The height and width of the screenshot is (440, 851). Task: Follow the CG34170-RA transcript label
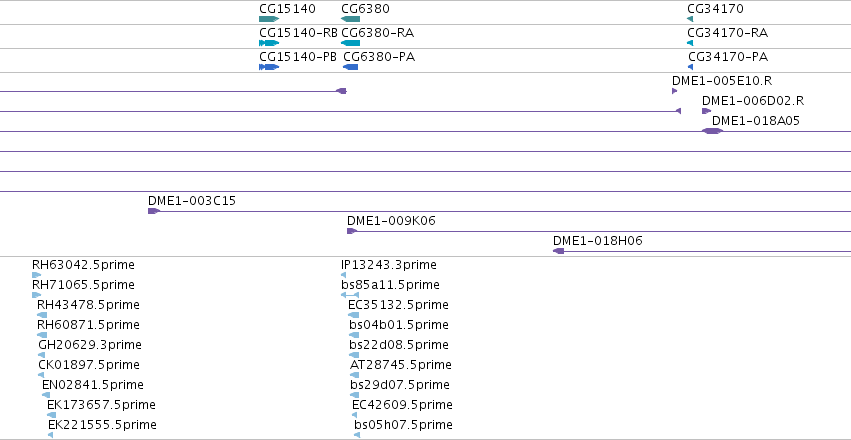point(728,33)
